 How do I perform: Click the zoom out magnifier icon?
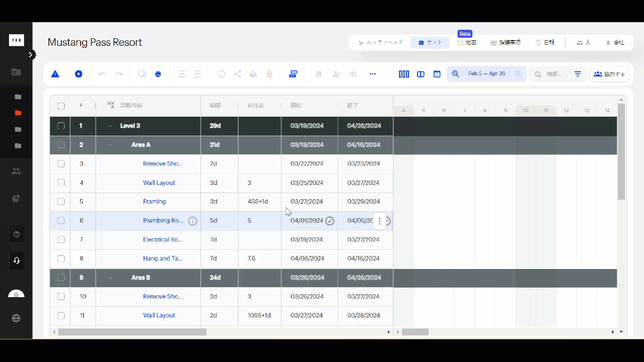[x=456, y=74]
